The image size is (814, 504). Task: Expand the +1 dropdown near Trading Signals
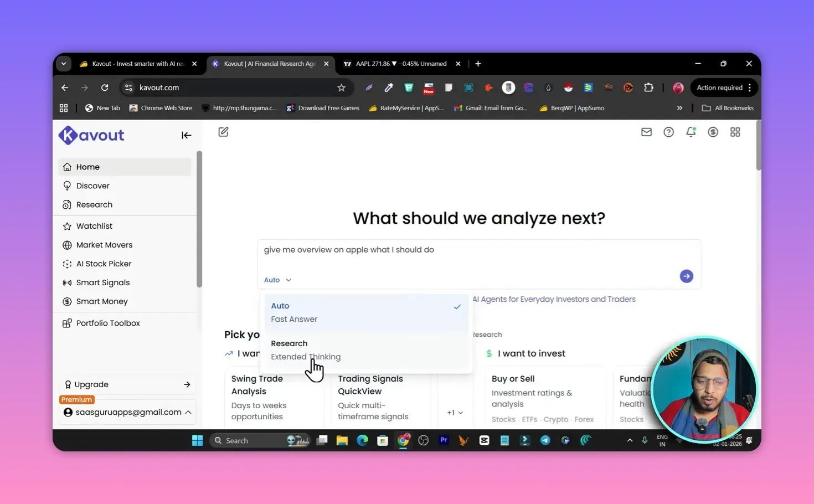point(454,412)
